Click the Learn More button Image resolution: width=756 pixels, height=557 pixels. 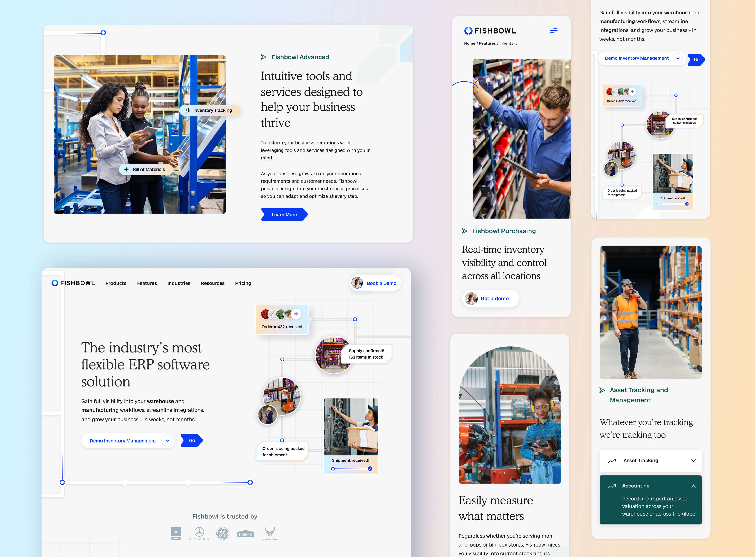(x=284, y=214)
